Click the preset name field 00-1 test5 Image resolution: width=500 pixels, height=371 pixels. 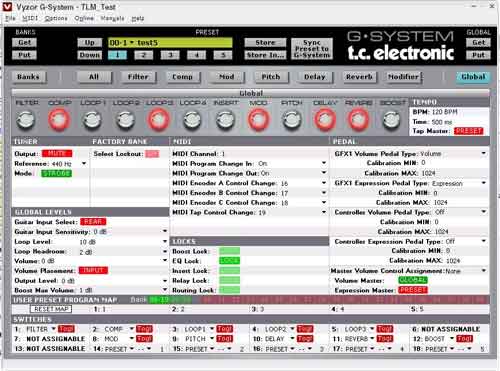pyautogui.click(x=170, y=43)
